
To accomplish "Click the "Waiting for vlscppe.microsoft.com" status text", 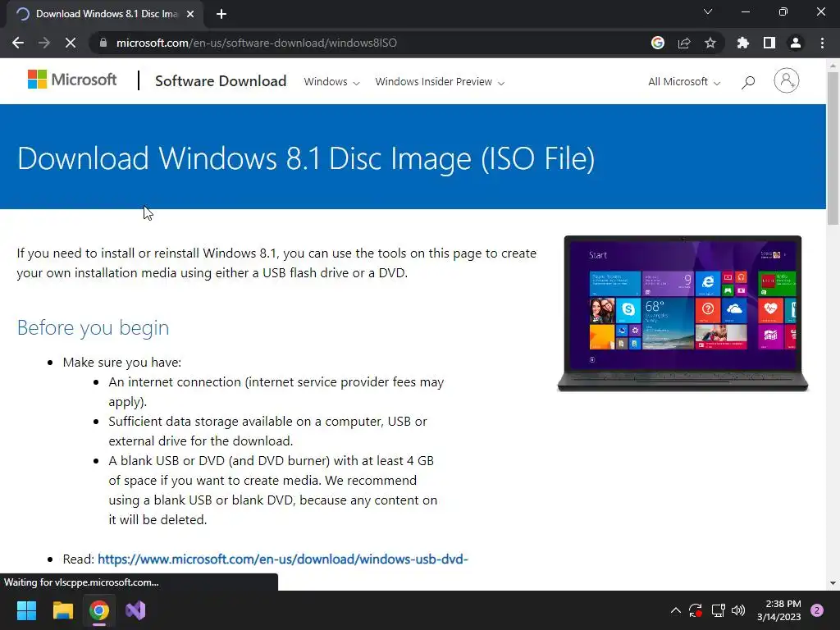I will (81, 582).
